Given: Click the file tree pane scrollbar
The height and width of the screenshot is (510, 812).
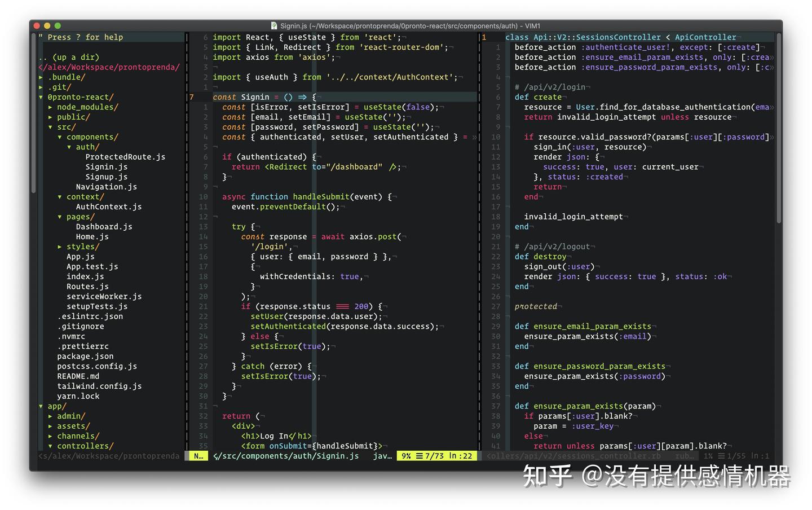Looking at the screenshot, I should [34, 113].
